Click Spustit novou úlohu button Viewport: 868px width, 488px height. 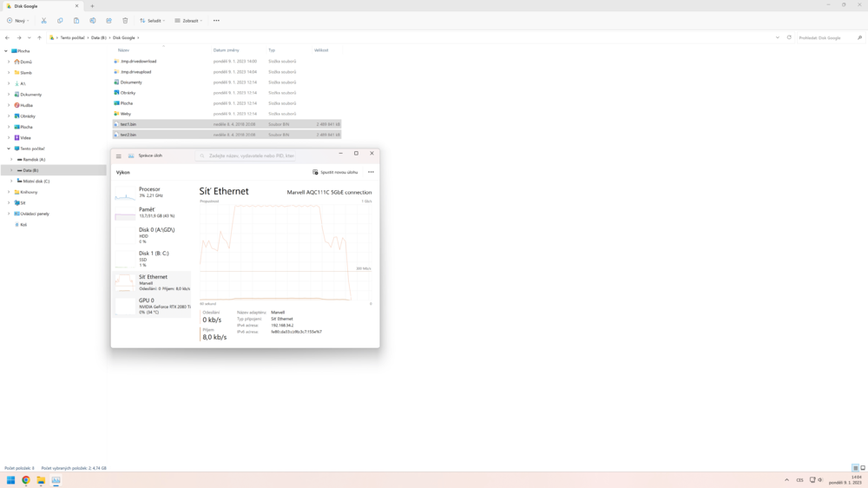335,172
